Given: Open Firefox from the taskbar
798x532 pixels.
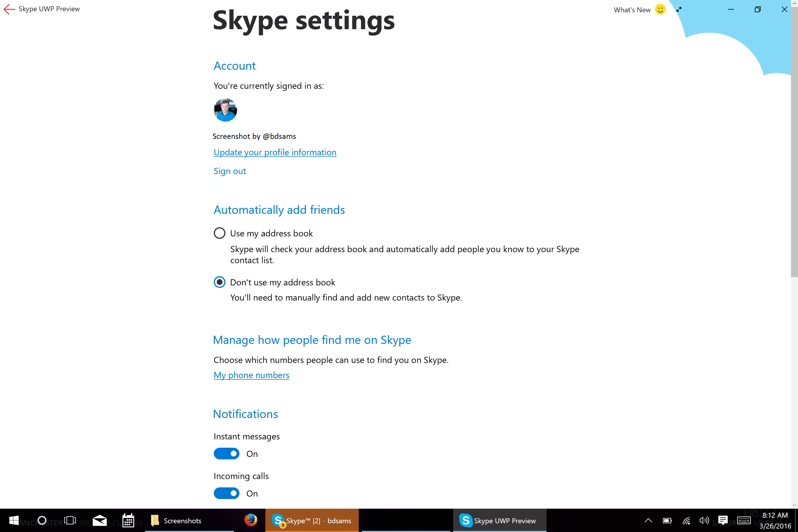Looking at the screenshot, I should click(251, 520).
